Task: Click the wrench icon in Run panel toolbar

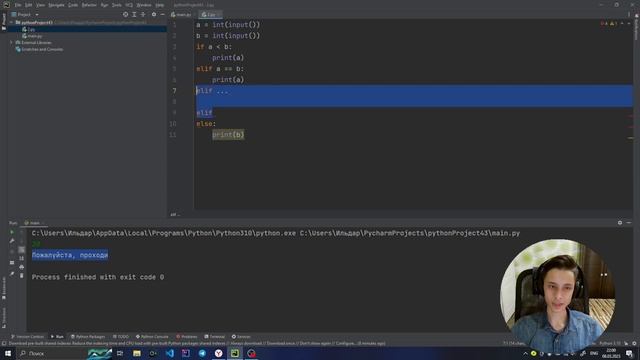Action: [12, 241]
